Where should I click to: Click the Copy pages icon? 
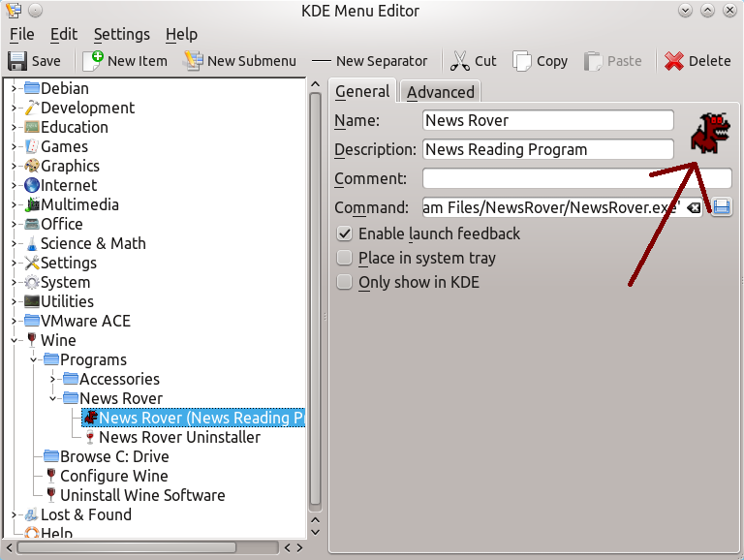pyautogui.click(x=522, y=61)
